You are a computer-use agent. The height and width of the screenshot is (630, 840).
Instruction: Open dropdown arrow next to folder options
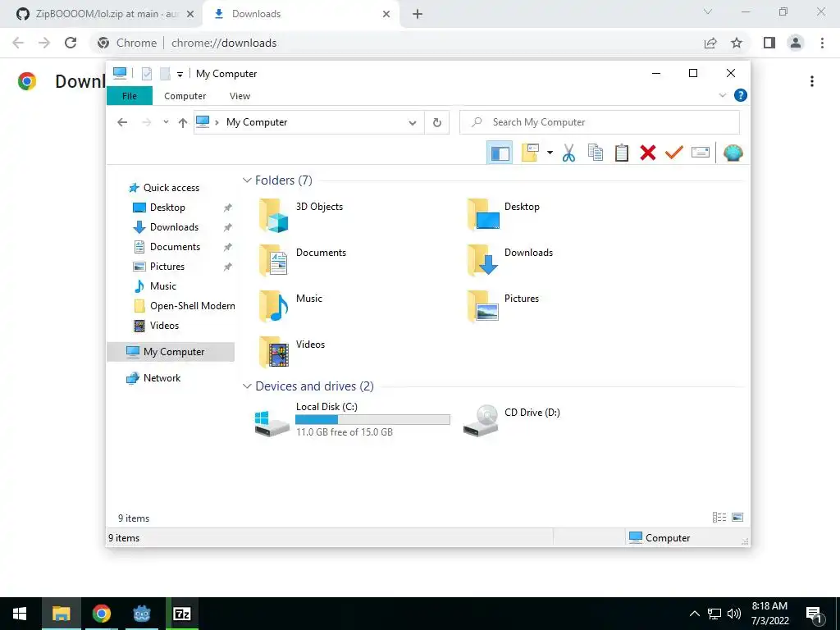pos(550,153)
